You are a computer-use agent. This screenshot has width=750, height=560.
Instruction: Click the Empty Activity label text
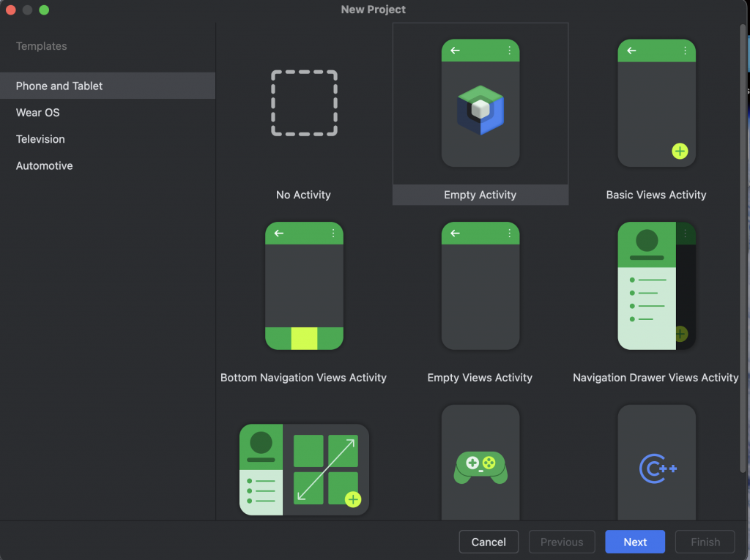[x=480, y=195]
